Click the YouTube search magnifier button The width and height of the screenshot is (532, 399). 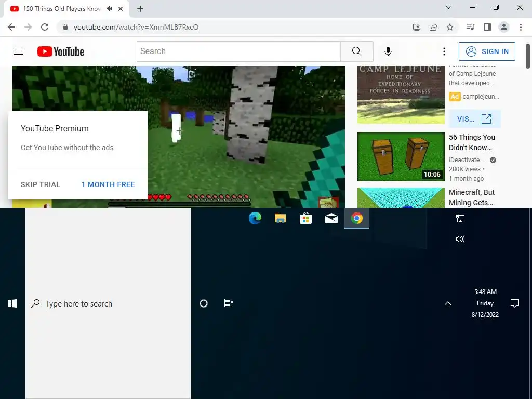pyautogui.click(x=356, y=51)
